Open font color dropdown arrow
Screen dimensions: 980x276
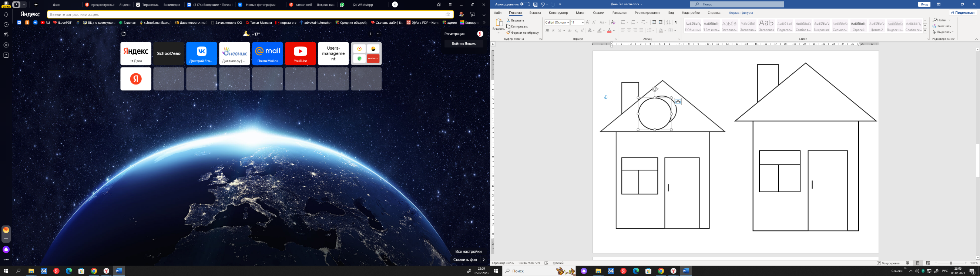614,30
